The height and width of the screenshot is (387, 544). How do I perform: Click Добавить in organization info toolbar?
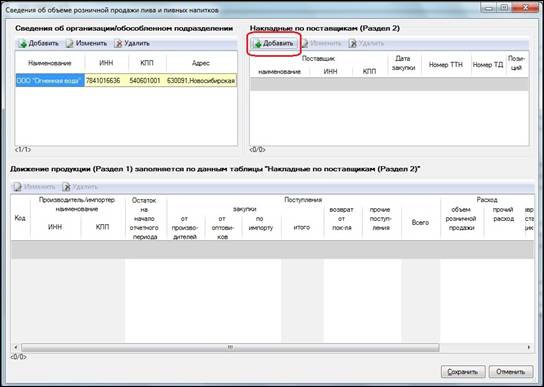pyautogui.click(x=39, y=43)
